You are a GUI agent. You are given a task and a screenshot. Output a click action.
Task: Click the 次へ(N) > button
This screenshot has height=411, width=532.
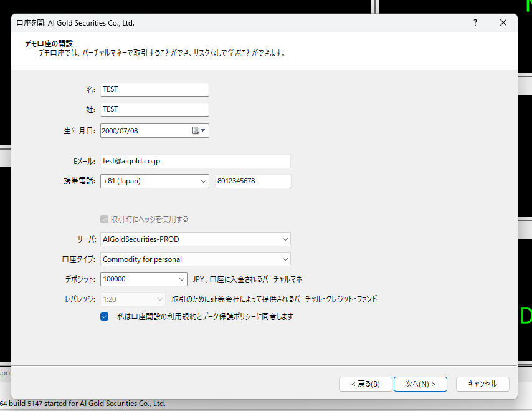pos(420,384)
